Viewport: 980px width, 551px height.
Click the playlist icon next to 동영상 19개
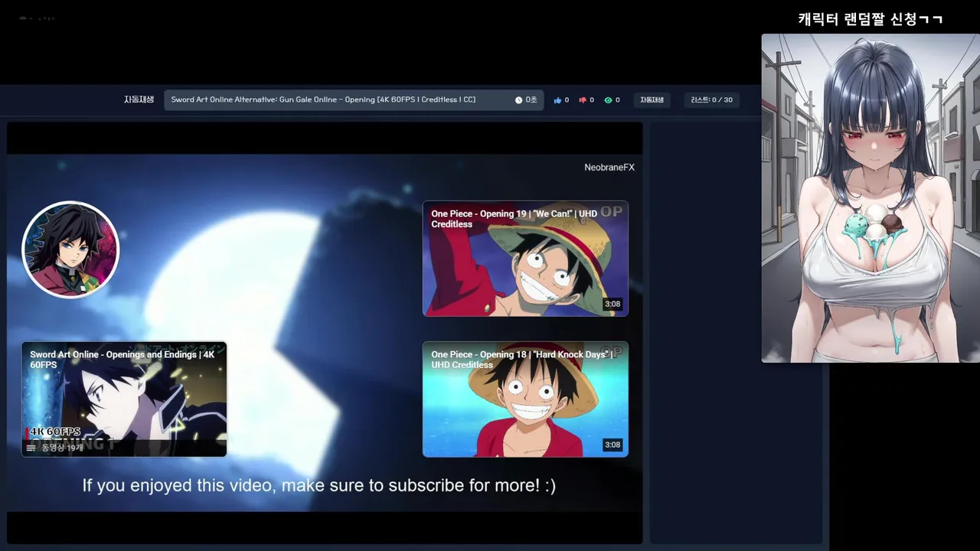(x=31, y=448)
